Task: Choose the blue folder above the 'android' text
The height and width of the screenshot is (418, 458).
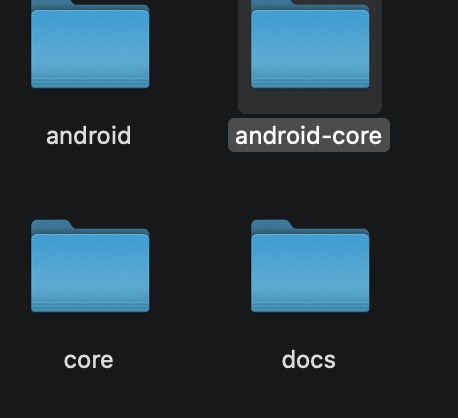Action: pos(90,44)
